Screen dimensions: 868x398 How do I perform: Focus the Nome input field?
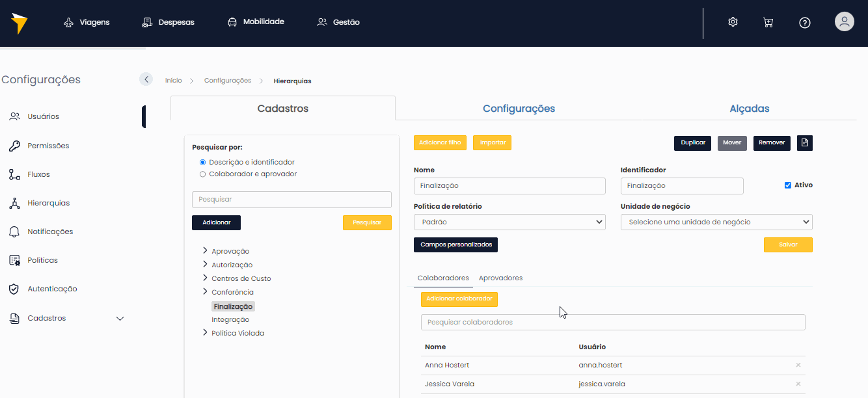(x=509, y=185)
